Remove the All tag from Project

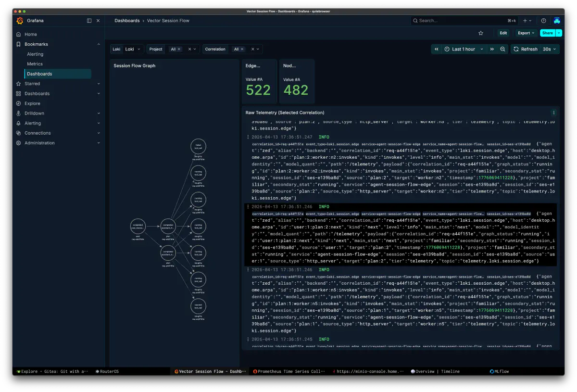pyautogui.click(x=179, y=49)
